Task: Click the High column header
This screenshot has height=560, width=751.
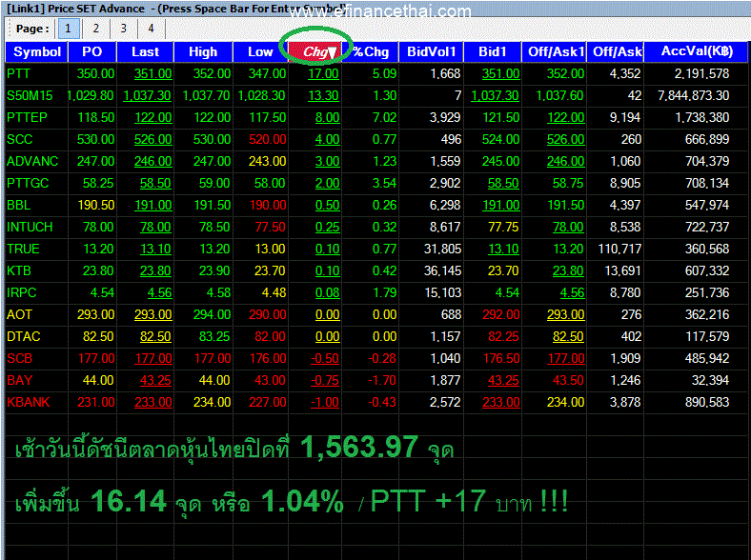Action: point(203,51)
